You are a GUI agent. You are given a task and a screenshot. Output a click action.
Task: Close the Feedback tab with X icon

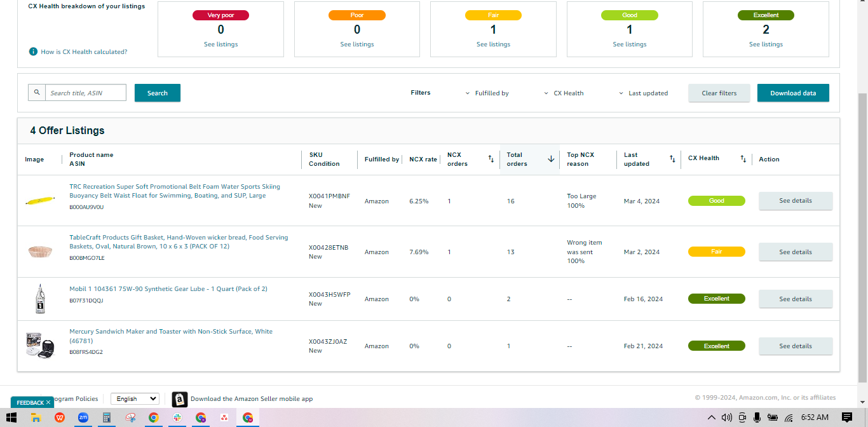tap(48, 402)
